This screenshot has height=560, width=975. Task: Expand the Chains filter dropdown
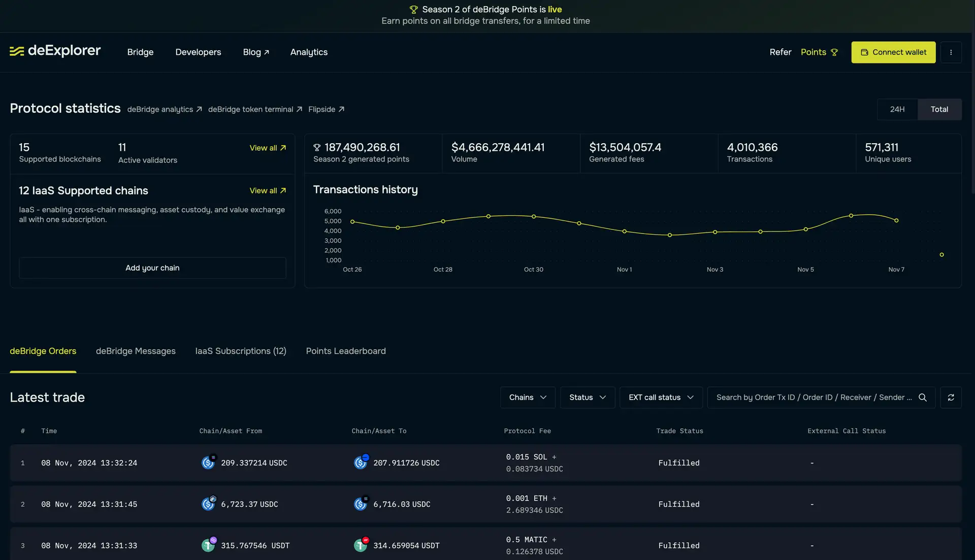click(x=528, y=398)
